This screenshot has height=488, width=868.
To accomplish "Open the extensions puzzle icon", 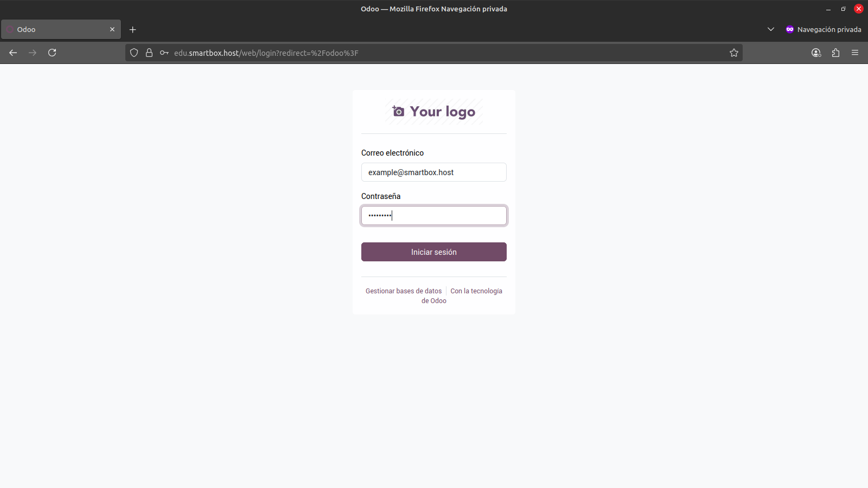I will (835, 53).
